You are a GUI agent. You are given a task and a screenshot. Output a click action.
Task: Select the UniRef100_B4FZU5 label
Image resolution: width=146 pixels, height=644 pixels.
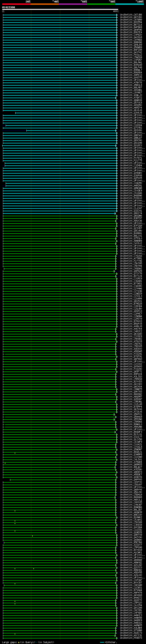coord(131,50)
